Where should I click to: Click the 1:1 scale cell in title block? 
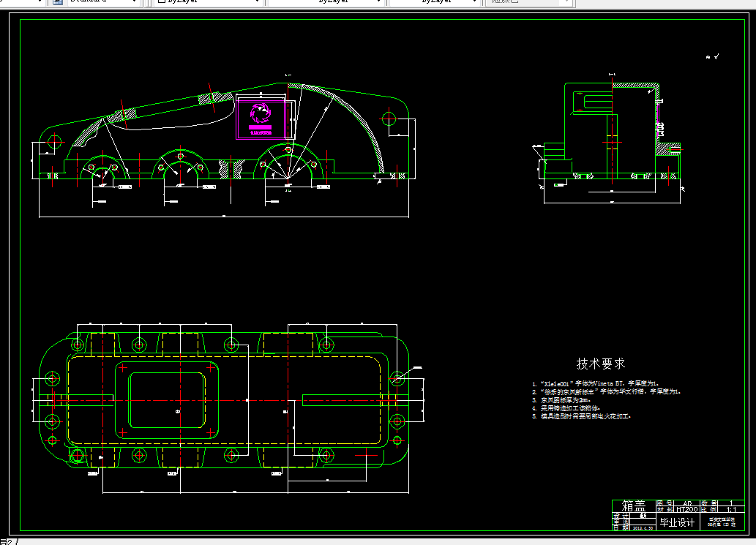(731, 509)
